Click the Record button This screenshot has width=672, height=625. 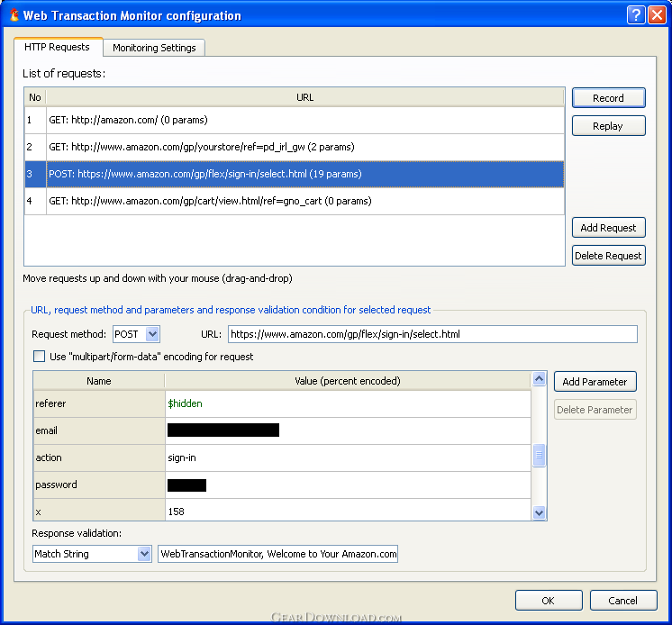tap(609, 98)
